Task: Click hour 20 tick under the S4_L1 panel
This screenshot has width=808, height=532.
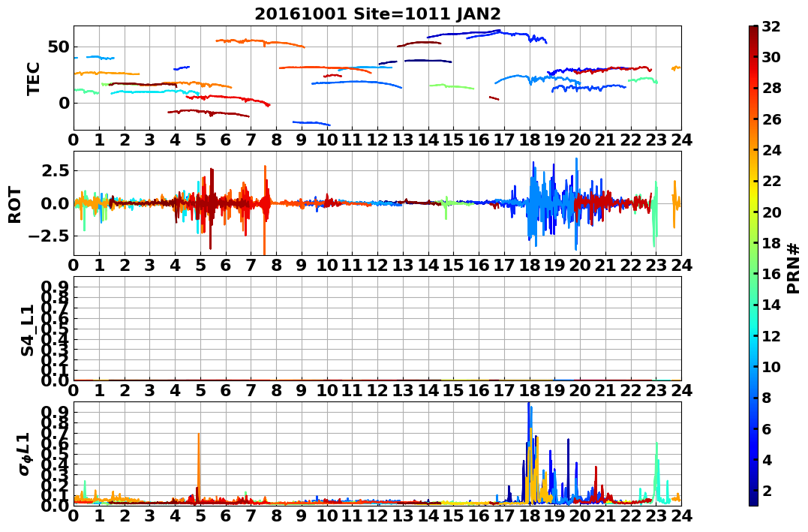Action: [580, 390]
